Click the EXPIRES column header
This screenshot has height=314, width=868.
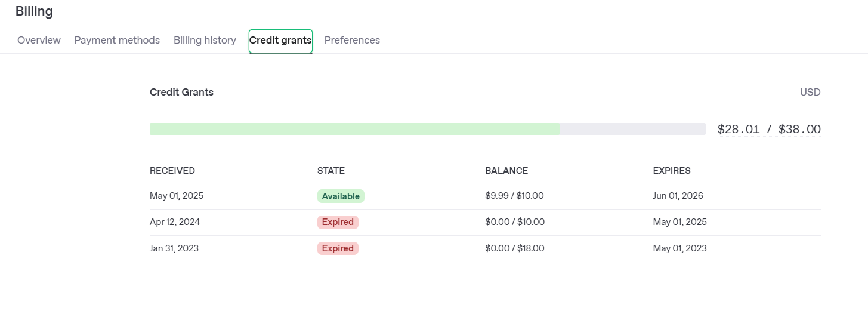point(672,171)
